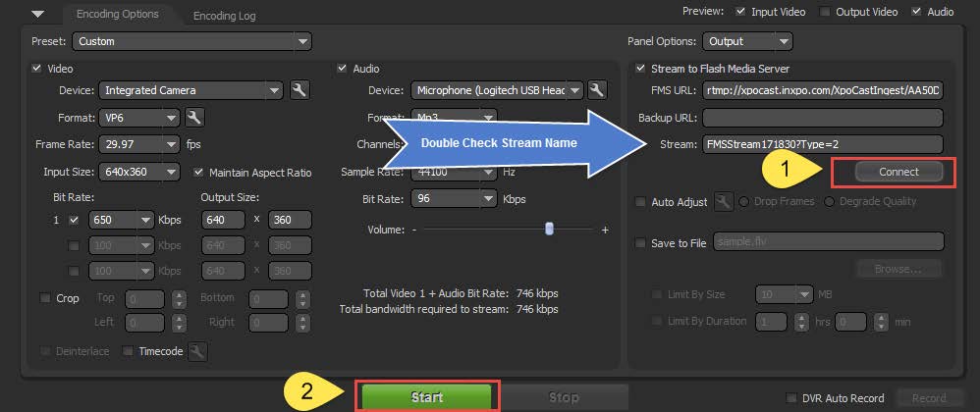
Task: Collapse panel with top-left triangle arrow
Action: (37, 15)
